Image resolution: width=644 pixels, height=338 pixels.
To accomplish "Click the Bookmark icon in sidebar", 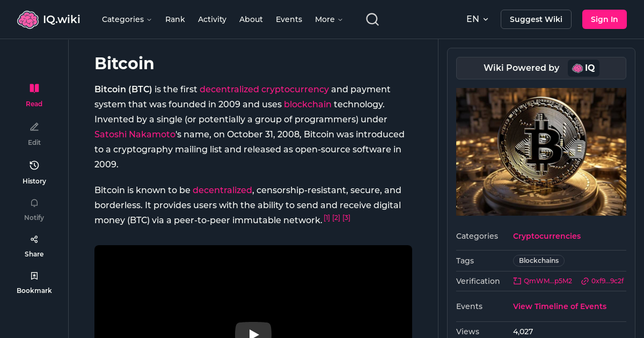I will click(34, 275).
